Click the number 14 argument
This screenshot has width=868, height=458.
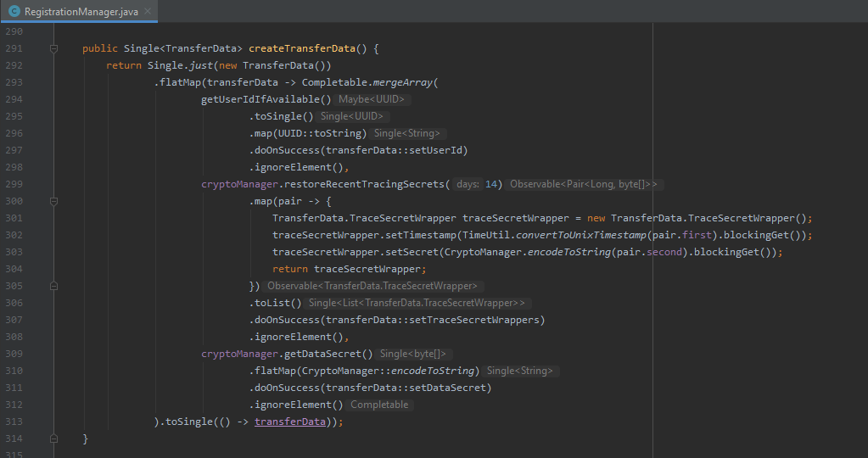pyautogui.click(x=491, y=184)
